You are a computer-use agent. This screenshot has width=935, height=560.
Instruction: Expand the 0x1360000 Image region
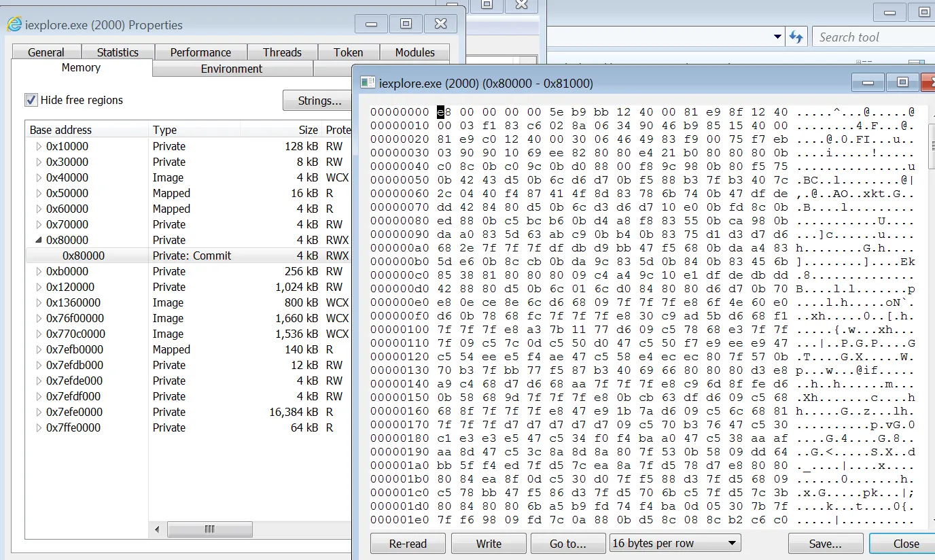coord(38,302)
